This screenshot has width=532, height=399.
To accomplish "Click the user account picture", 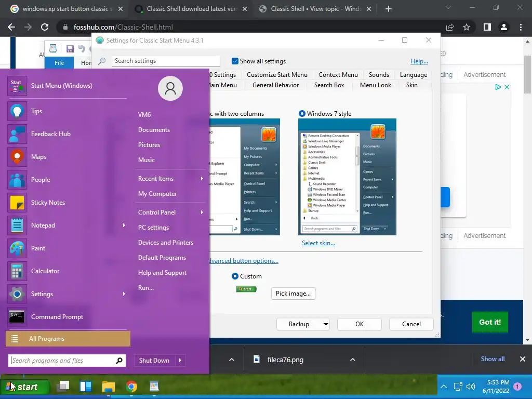I will click(170, 88).
